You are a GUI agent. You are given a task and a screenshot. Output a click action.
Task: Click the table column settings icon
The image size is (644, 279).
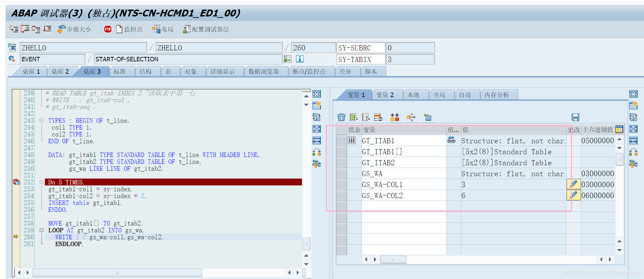click(619, 129)
